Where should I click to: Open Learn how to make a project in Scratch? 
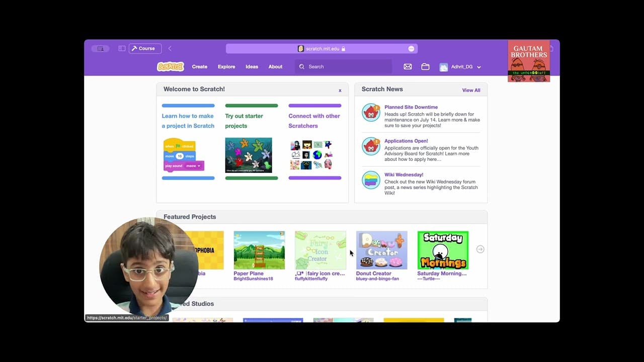[x=188, y=121]
